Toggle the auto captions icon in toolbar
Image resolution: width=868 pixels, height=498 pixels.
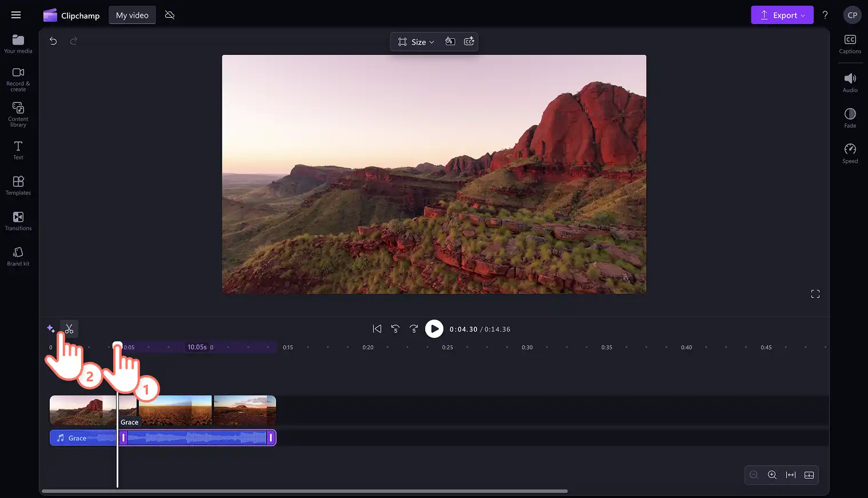[469, 42]
